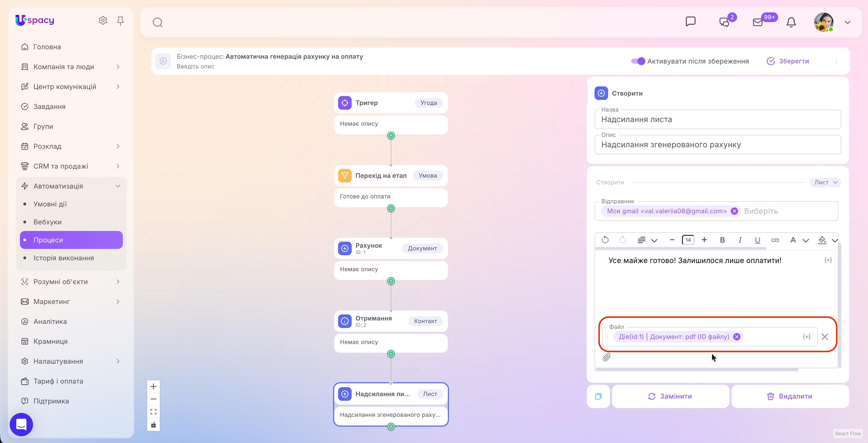The height and width of the screenshot is (443, 868).
Task: Zoom in the flow canvas
Action: 153,386
